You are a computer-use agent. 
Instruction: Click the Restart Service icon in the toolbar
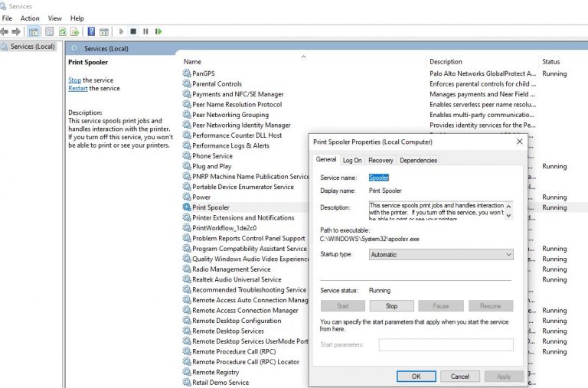coord(158,31)
